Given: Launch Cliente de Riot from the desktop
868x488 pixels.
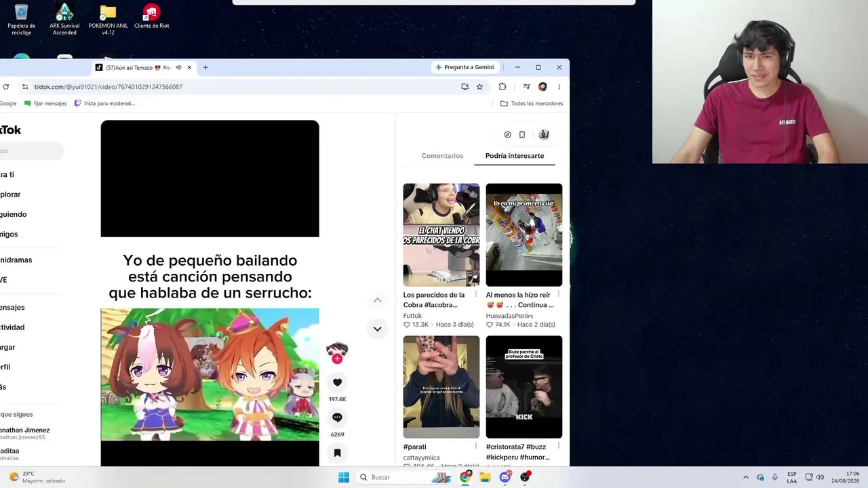Looking at the screenshot, I should tap(151, 17).
